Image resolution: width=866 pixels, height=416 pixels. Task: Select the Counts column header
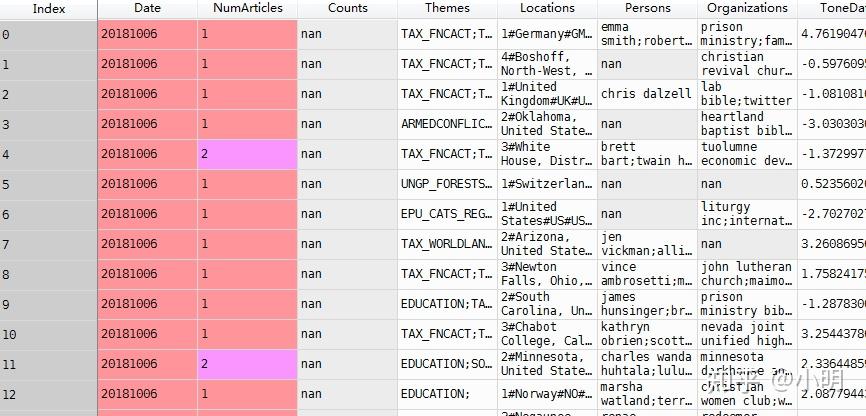tap(347, 8)
